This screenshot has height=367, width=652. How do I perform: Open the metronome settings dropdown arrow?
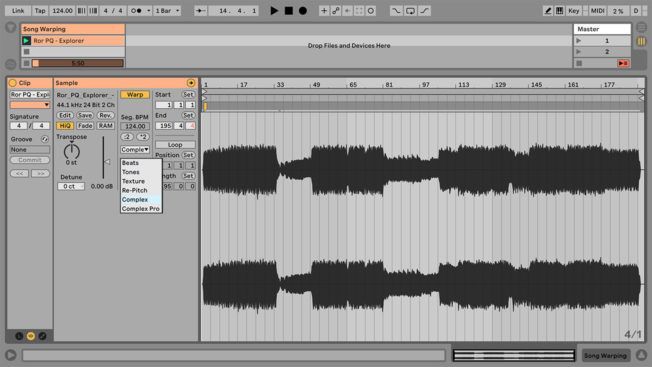coord(148,11)
